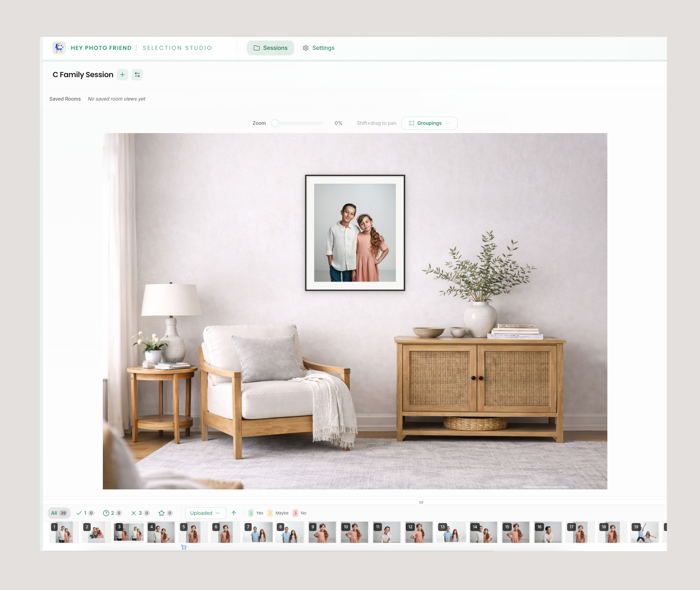This screenshot has width=700, height=590.
Task: Open the Uploaded sort dropdown
Action: tap(205, 513)
